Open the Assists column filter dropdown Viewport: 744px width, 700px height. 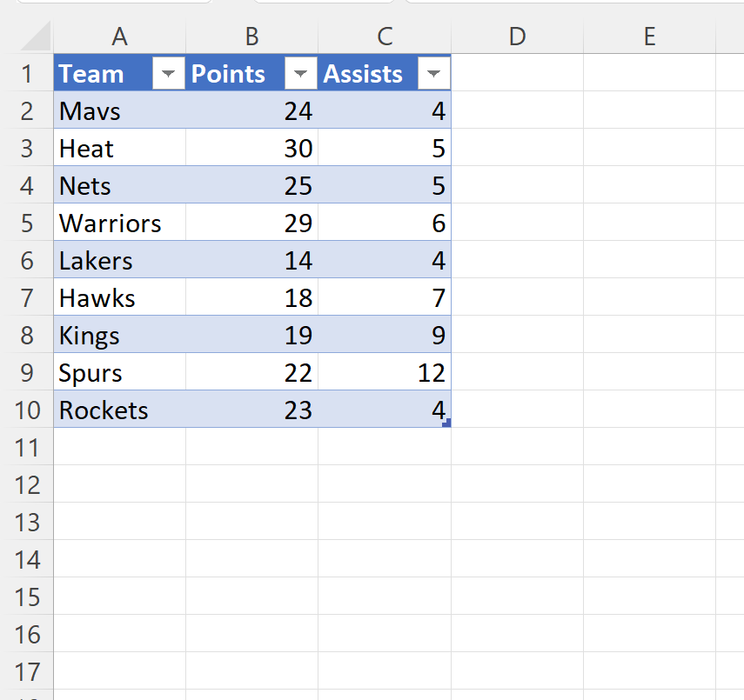[433, 75]
